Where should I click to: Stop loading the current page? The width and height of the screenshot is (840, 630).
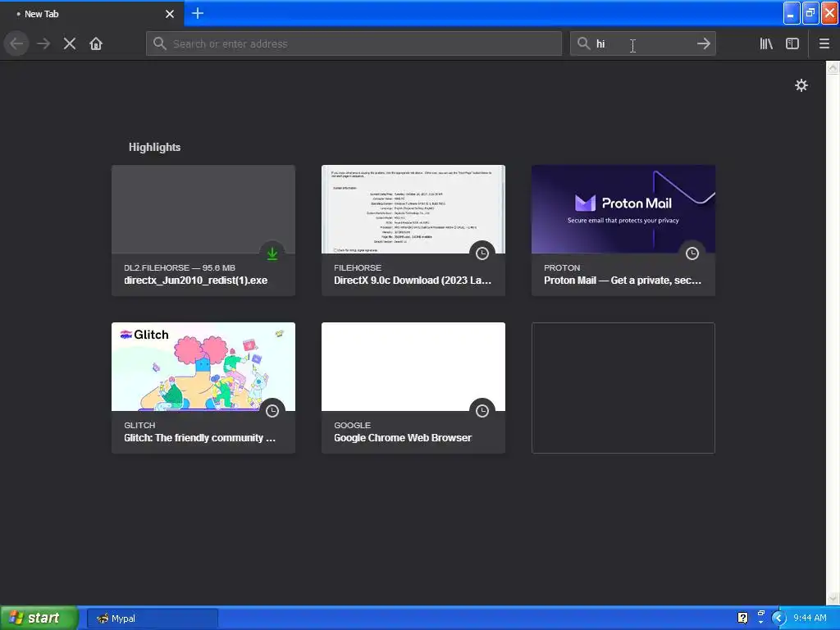70,43
